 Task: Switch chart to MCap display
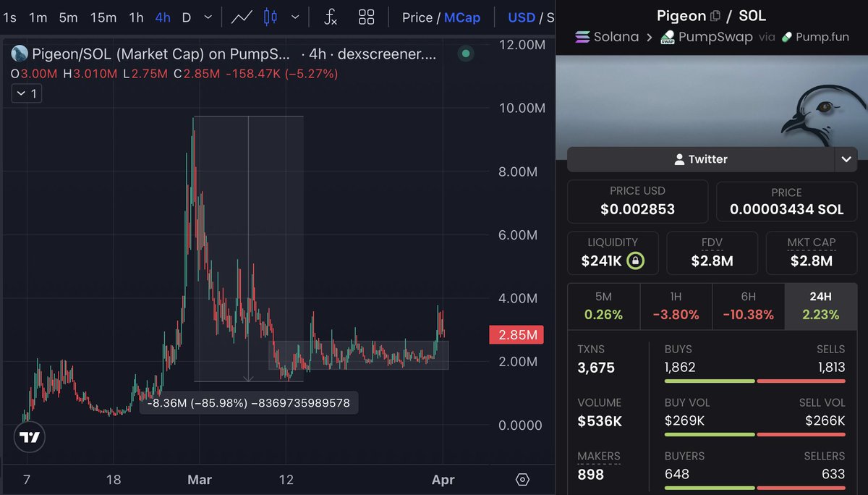[462, 17]
